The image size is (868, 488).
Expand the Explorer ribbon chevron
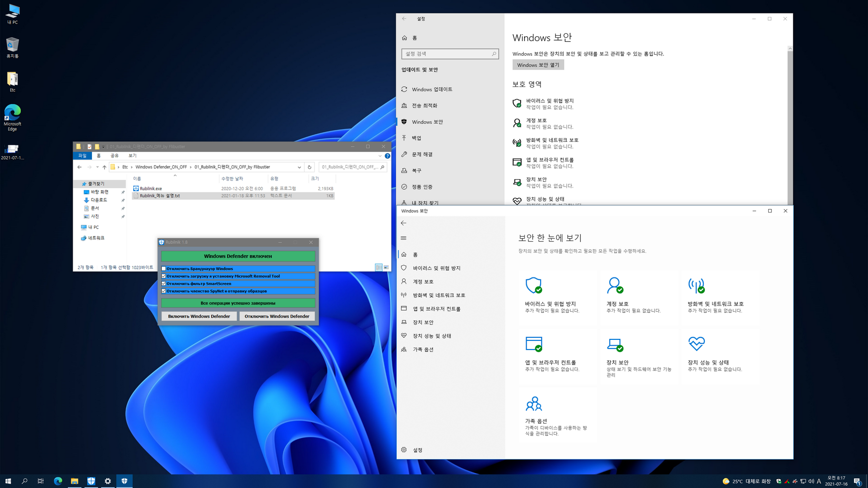[380, 156]
